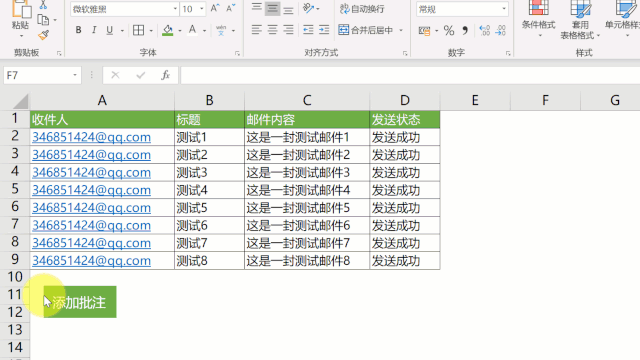
Task: Click cell containing 测试3
Action: click(x=209, y=173)
